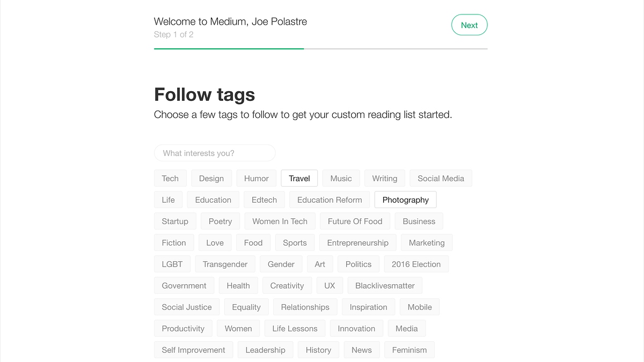
Task: Focus the "What interests you?" search field
Action: click(215, 153)
